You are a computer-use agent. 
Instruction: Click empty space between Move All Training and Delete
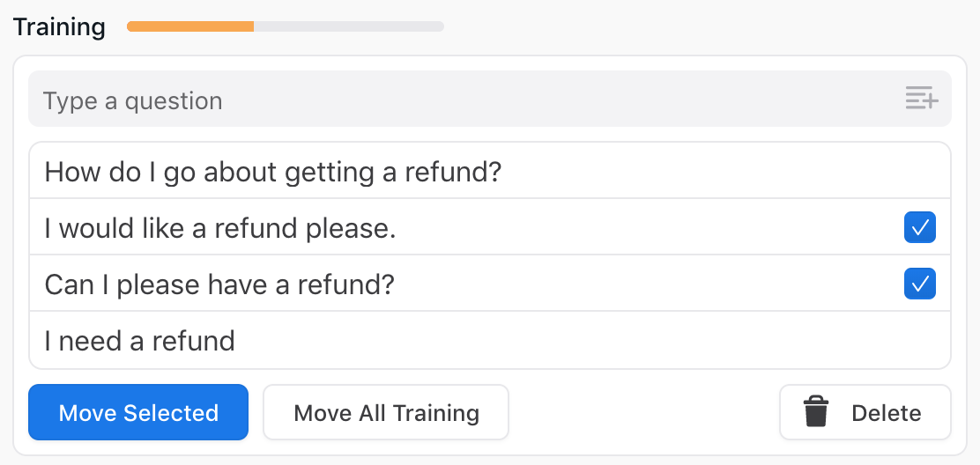point(643,412)
